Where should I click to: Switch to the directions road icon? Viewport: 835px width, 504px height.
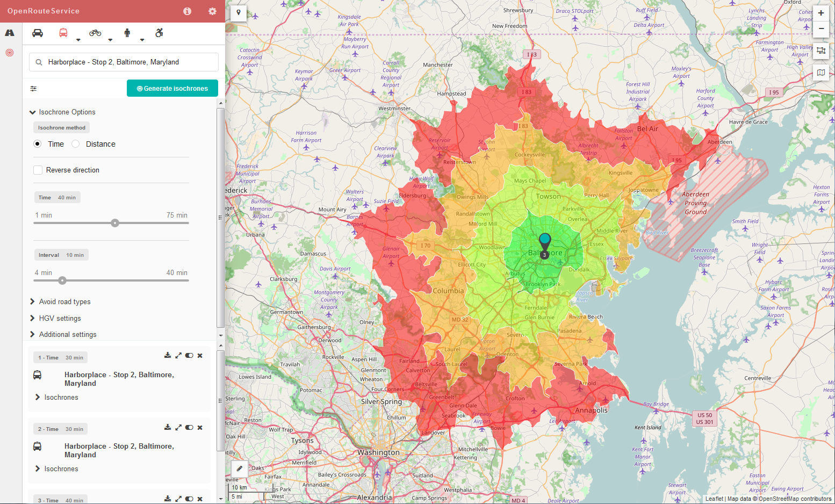coord(10,33)
